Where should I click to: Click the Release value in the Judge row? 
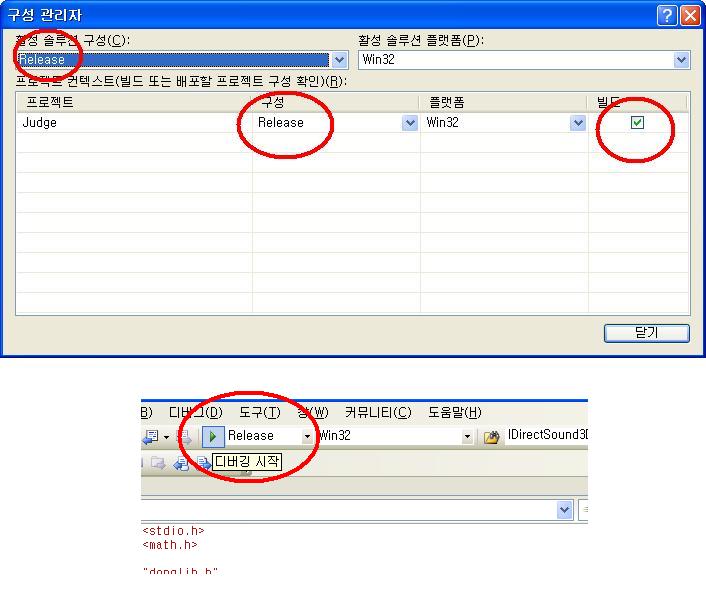281,123
